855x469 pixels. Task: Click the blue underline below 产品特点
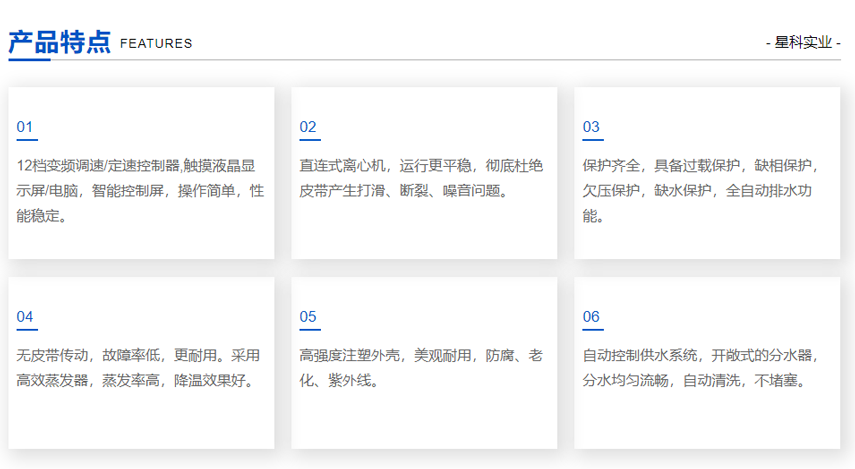(29, 59)
